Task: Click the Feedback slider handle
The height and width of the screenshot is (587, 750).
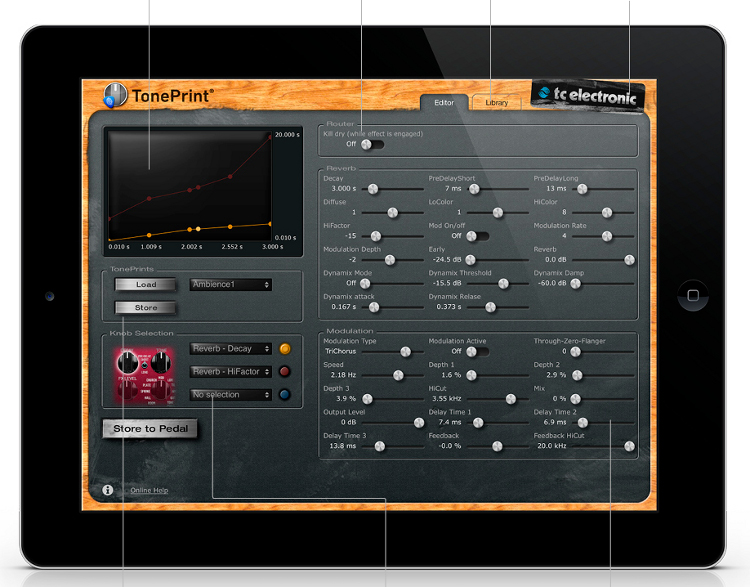Action: (497, 446)
